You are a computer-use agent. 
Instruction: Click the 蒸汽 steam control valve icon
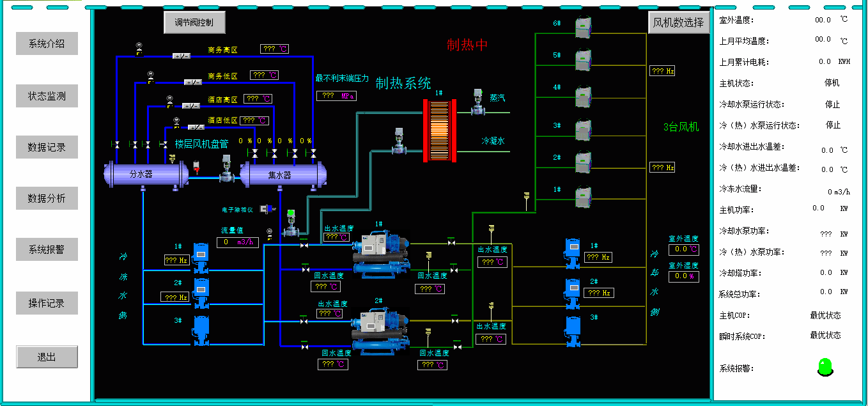pyautogui.click(x=477, y=102)
